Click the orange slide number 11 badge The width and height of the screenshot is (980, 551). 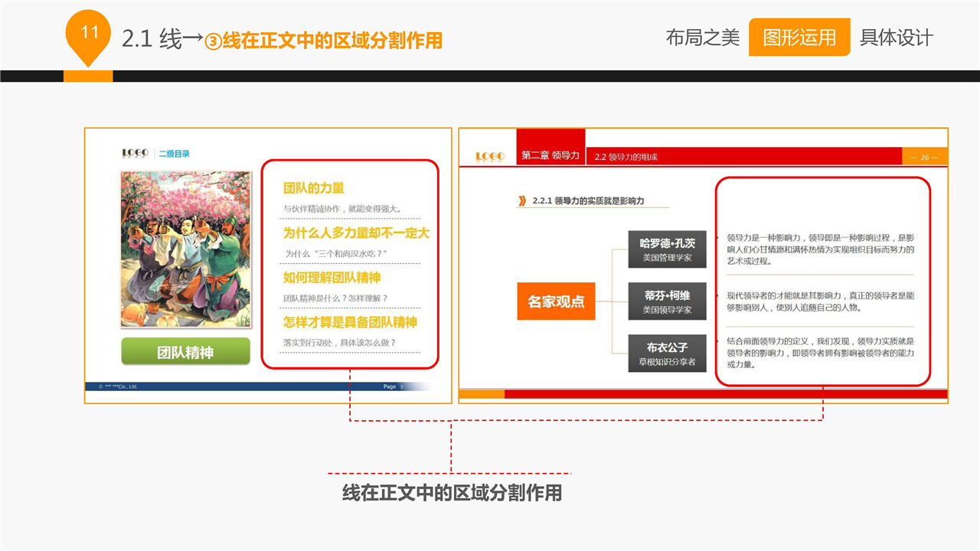pos(90,34)
